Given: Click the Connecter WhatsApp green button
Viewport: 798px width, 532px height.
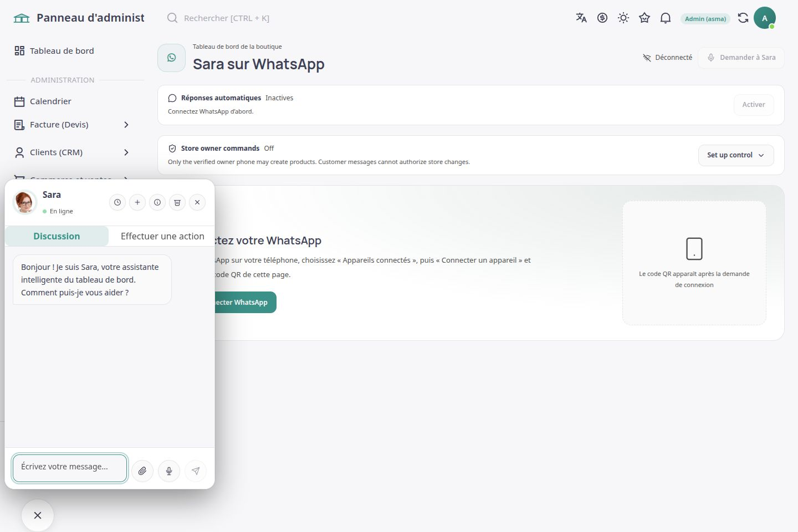Looking at the screenshot, I should point(245,302).
